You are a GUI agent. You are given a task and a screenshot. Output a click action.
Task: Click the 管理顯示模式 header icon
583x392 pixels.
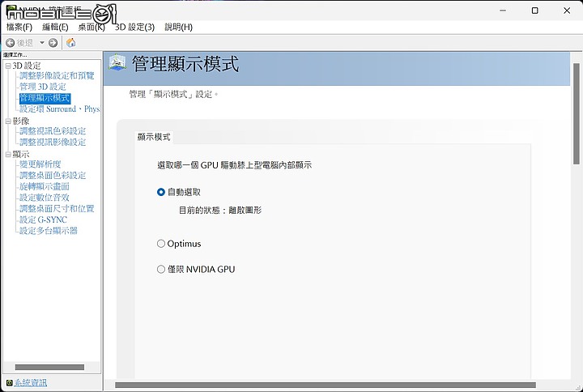pyautogui.click(x=117, y=63)
